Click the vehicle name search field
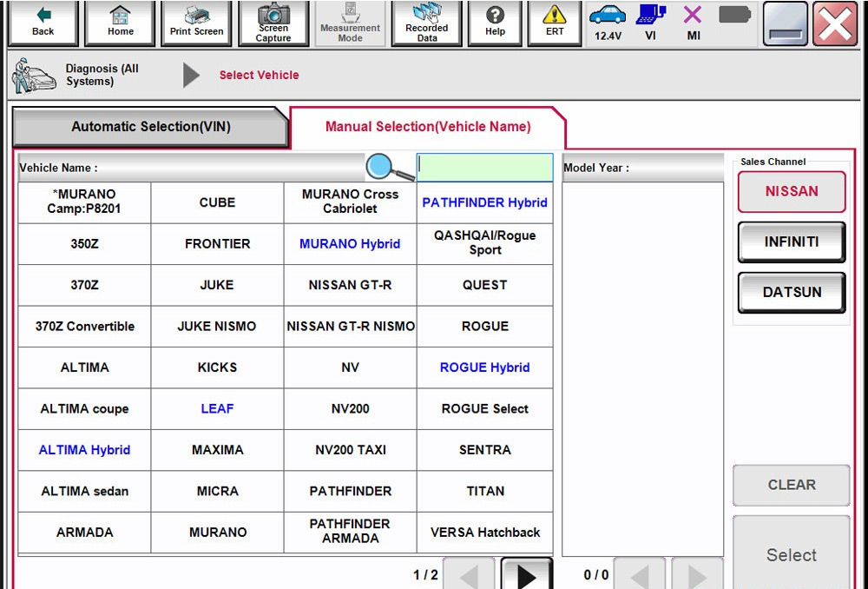 click(x=484, y=167)
